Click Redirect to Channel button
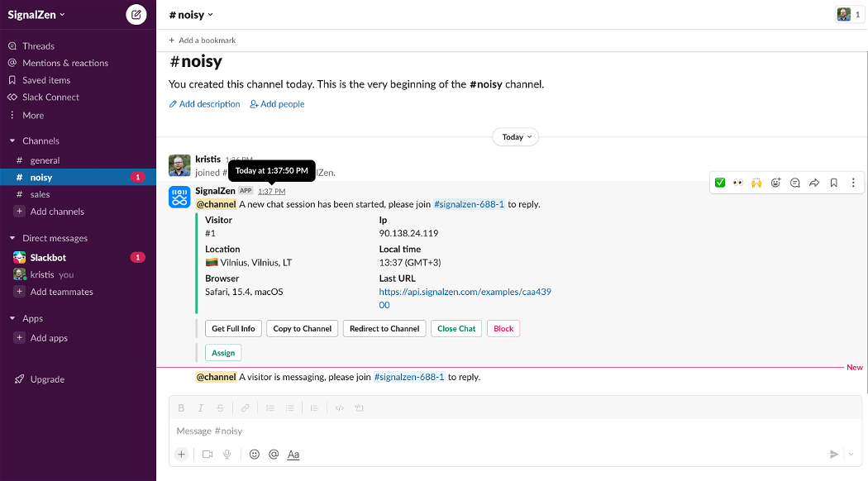The image size is (868, 481). tap(384, 329)
